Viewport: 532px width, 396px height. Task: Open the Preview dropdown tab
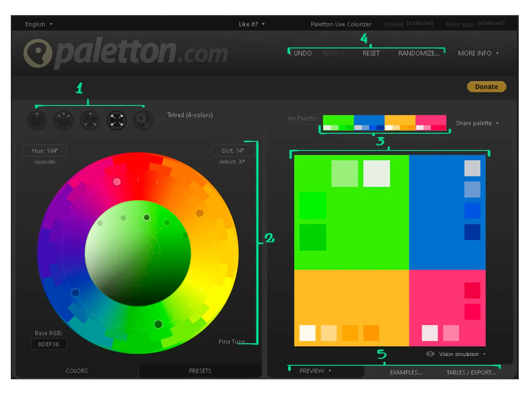tap(315, 371)
